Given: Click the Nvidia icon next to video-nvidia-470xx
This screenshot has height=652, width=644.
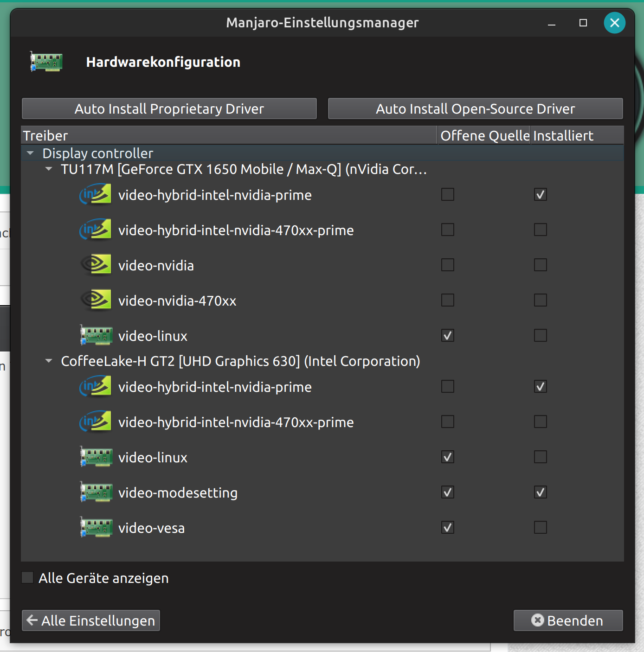Looking at the screenshot, I should coord(96,300).
